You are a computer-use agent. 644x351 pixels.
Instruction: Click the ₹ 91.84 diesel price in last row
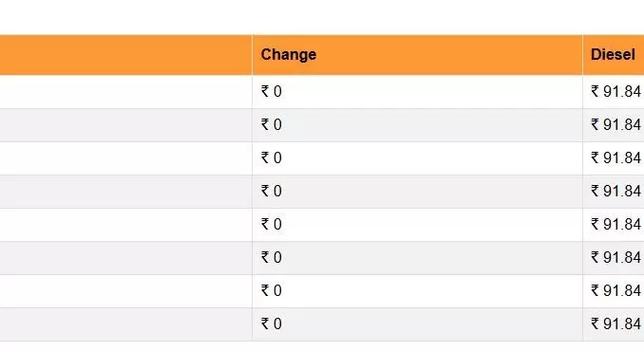pyautogui.click(x=616, y=323)
